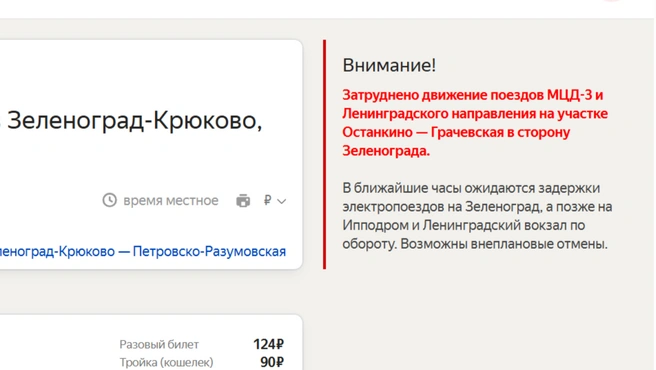The width and height of the screenshot is (656, 370).
Task: Click the red МЦД-3 disruption warning text
Action: coord(475,123)
